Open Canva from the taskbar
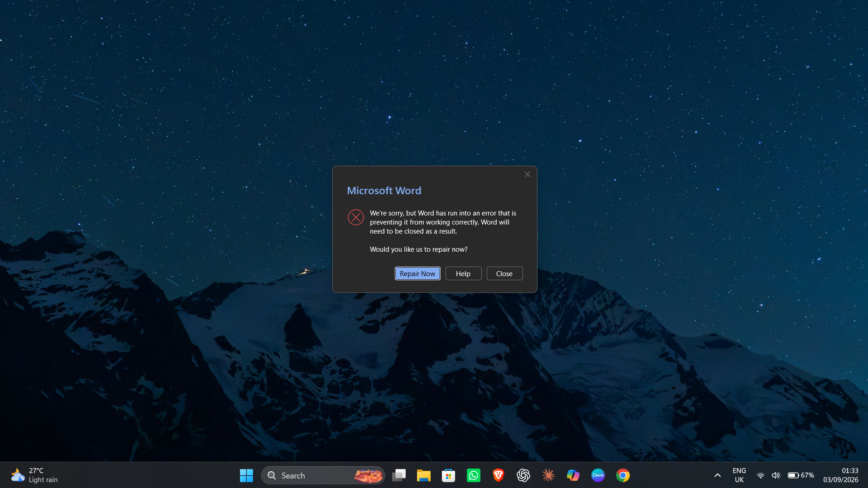Screen dimensions: 868x488 point(598,475)
